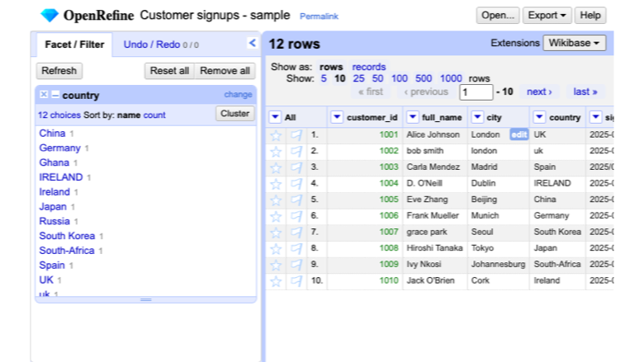
Task: Go to next page of rows
Action: point(539,92)
